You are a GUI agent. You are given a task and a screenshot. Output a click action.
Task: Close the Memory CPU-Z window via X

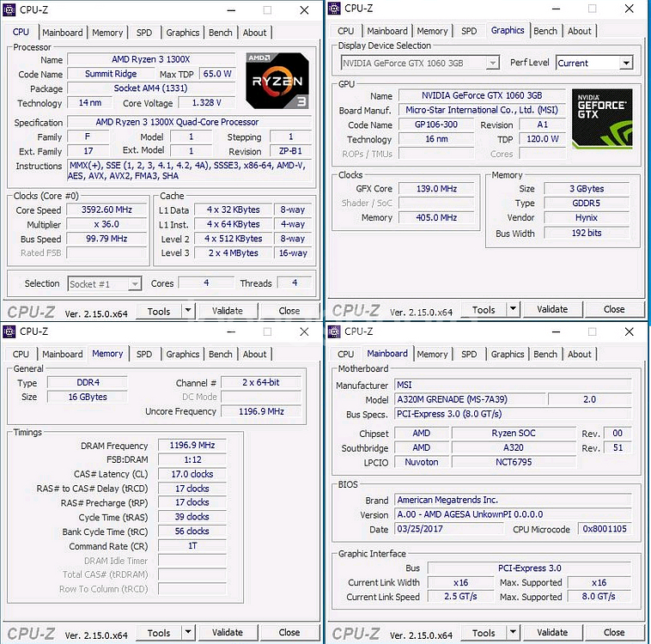tap(304, 331)
